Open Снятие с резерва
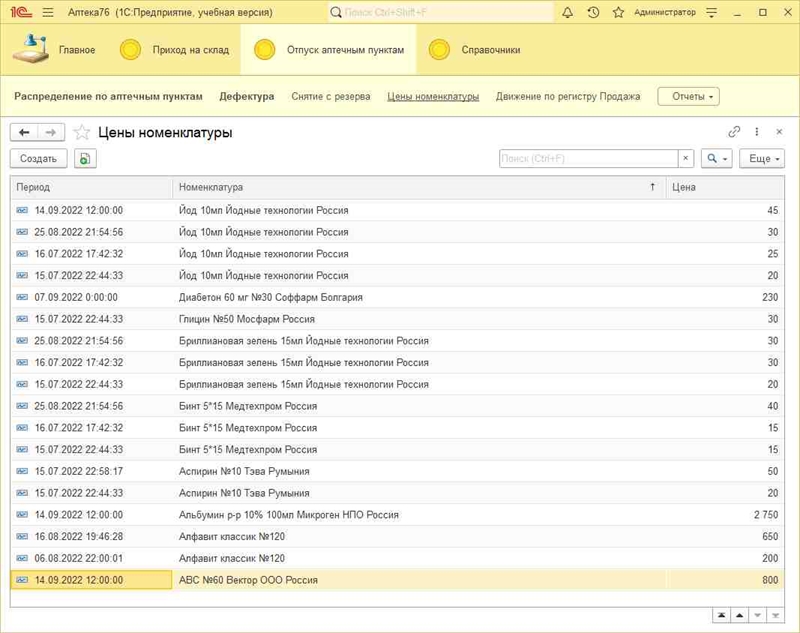The height and width of the screenshot is (633, 800). pos(331,96)
